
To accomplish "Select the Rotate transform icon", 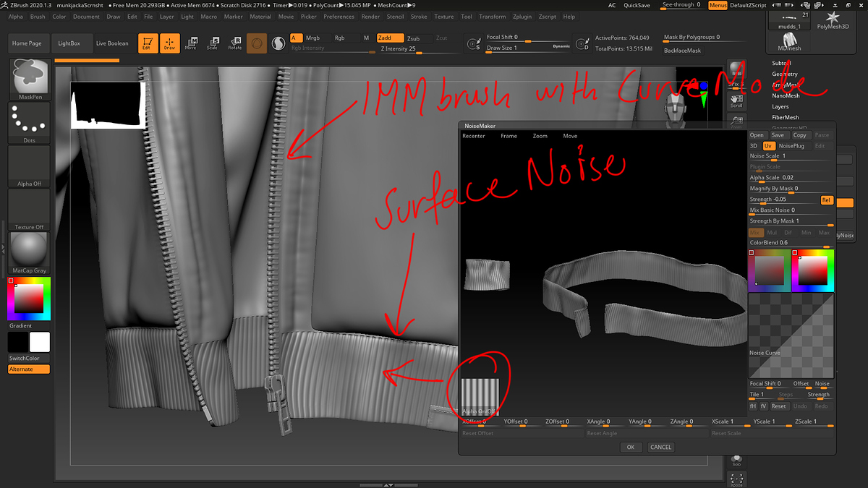I will (234, 43).
